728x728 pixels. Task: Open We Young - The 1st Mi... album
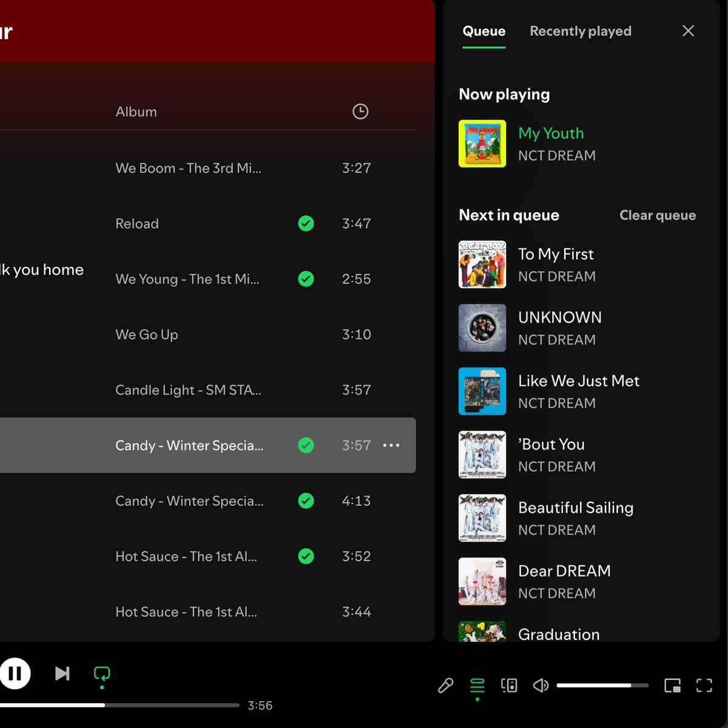pyautogui.click(x=187, y=279)
